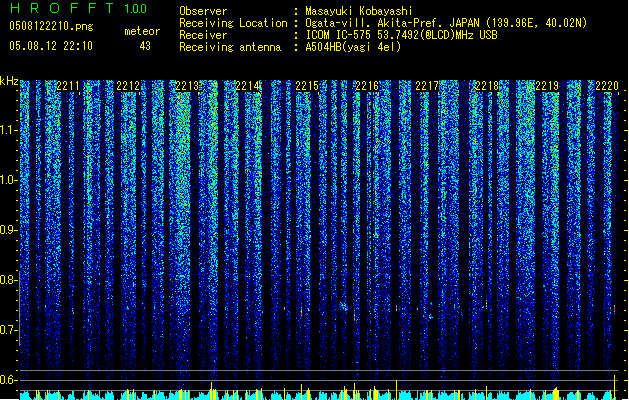The height and width of the screenshot is (400, 629).
Task: Click the A504HB(yagi 4el) antenna text
Action: [x=353, y=47]
